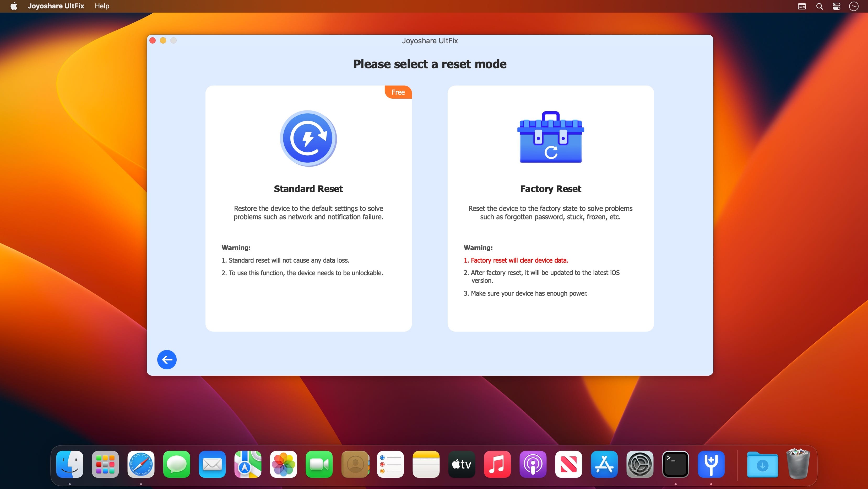Open the Apple menu
The width and height of the screenshot is (868, 489).
[14, 6]
